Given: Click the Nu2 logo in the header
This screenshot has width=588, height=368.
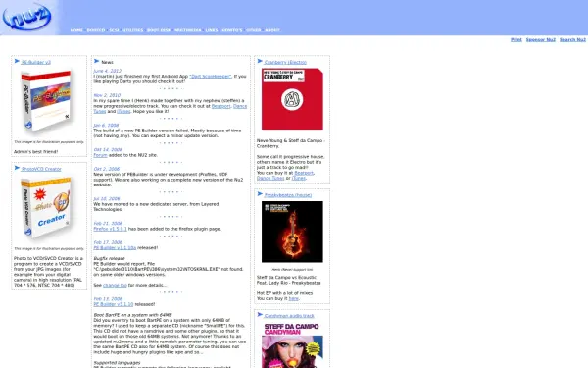Looking at the screenshot, I should (x=26, y=18).
